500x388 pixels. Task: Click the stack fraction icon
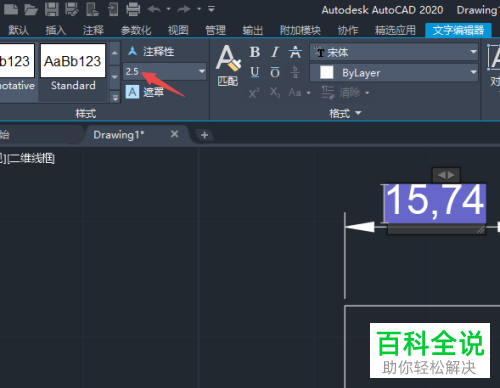pyautogui.click(x=295, y=72)
